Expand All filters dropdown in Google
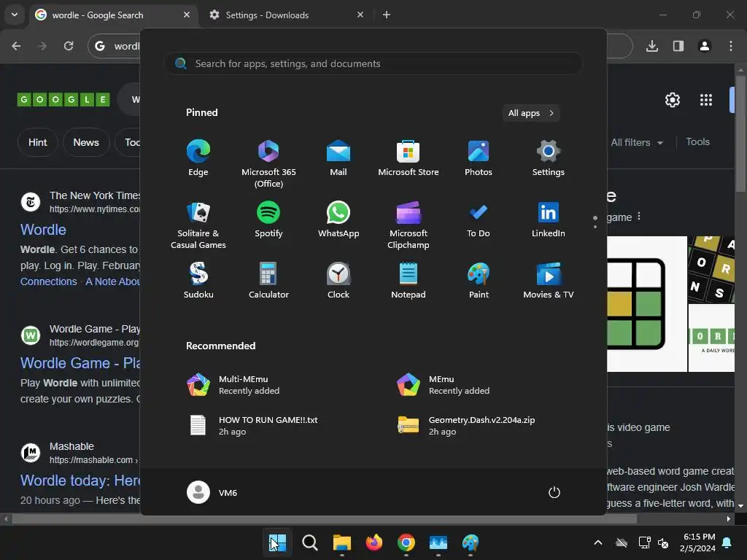Screen dimensions: 747x560 tap(637, 142)
